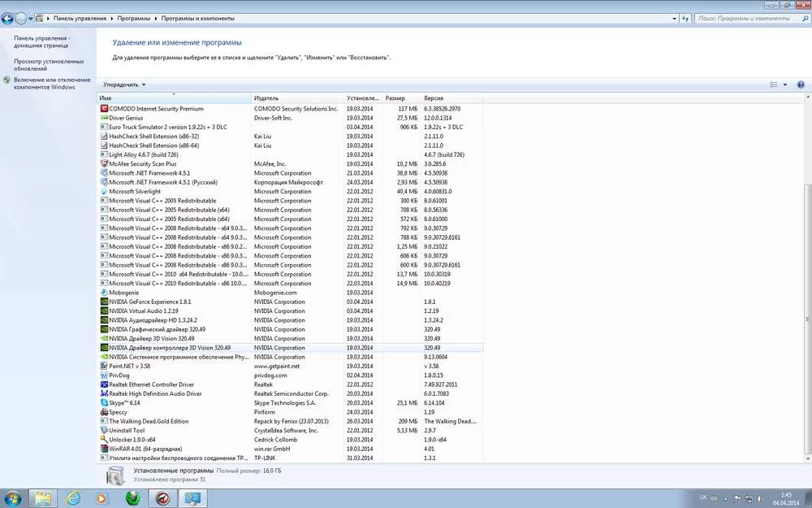Image resolution: width=812 pixels, height=508 pixels.
Task: Click the Программы breadcrumb in address bar
Action: point(132,18)
